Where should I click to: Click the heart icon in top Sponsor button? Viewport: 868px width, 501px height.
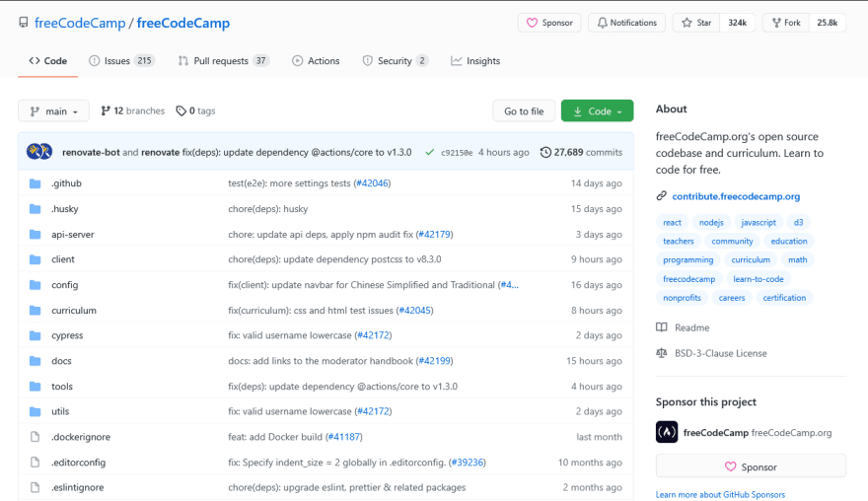pyautogui.click(x=532, y=23)
